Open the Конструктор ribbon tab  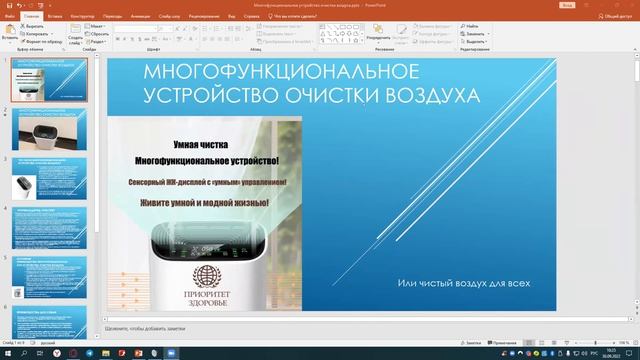(x=82, y=16)
